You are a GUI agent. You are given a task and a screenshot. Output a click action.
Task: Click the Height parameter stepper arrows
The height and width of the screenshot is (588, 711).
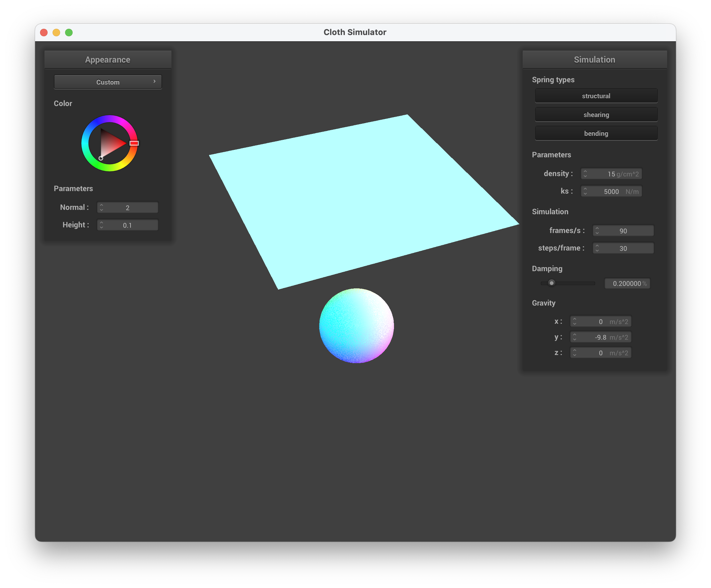tap(102, 225)
